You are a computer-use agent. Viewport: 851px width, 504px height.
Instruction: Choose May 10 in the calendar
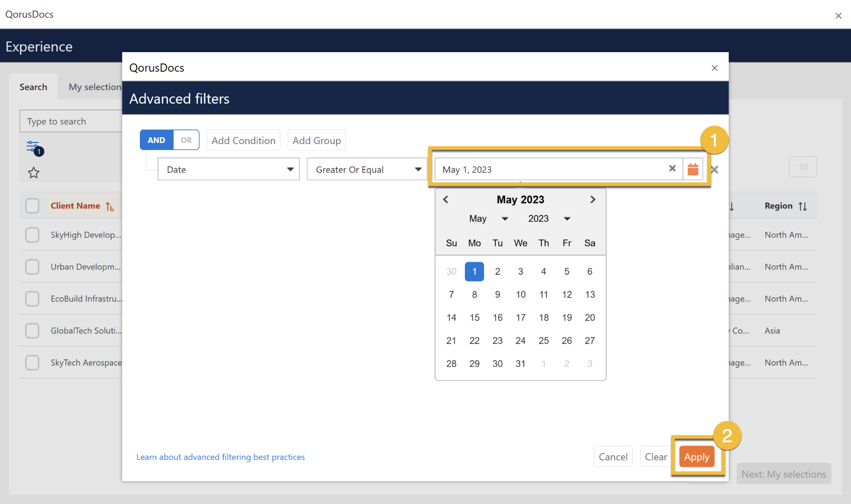pos(521,295)
